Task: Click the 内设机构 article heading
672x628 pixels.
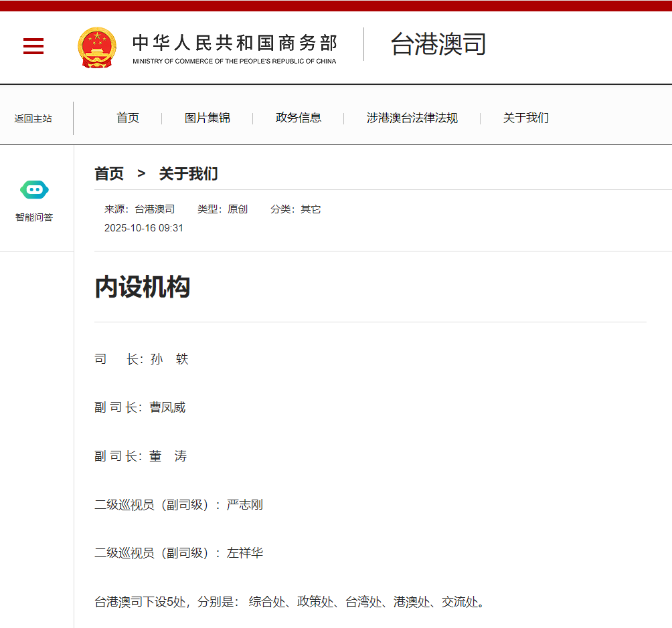Action: (x=143, y=287)
